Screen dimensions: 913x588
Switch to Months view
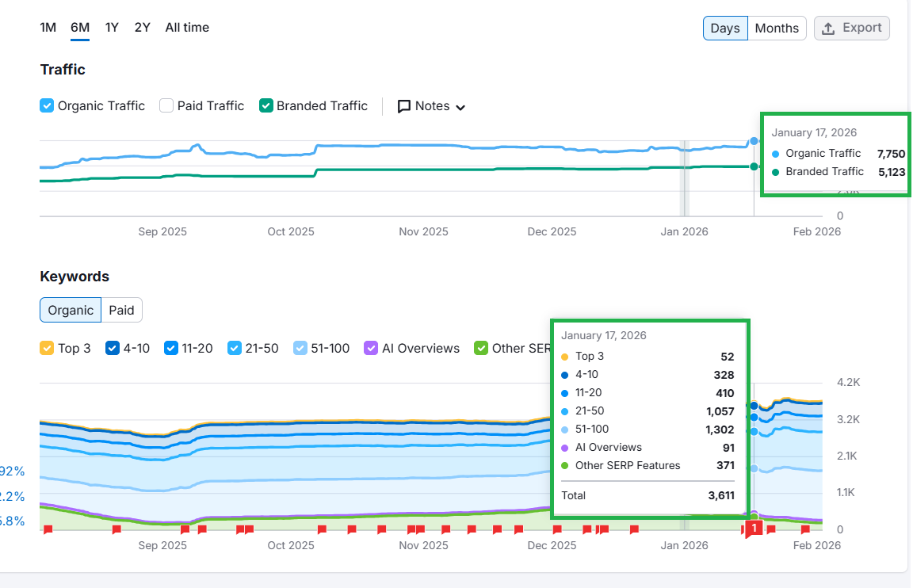(776, 29)
